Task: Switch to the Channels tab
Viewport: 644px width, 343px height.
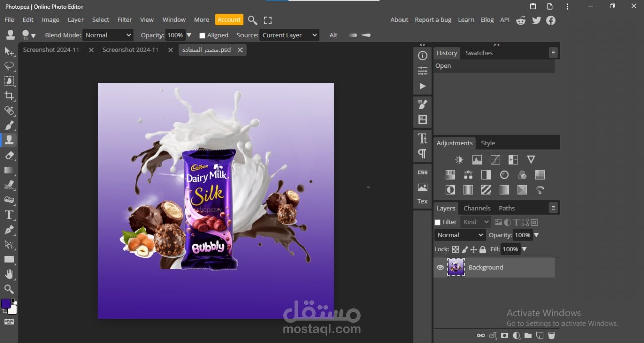Action: [x=477, y=208]
